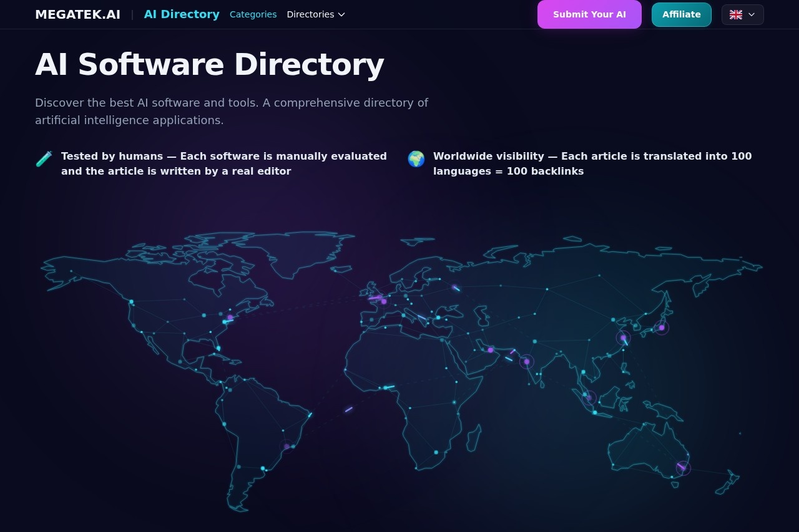799x532 pixels.
Task: Open the AI Directory link
Action: (182, 14)
